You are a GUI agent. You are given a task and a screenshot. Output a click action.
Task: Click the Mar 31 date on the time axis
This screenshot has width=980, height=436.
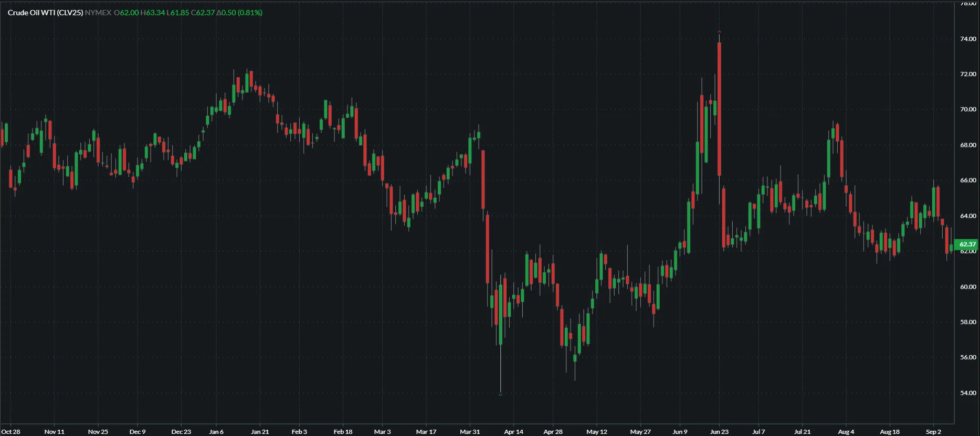tap(470, 431)
